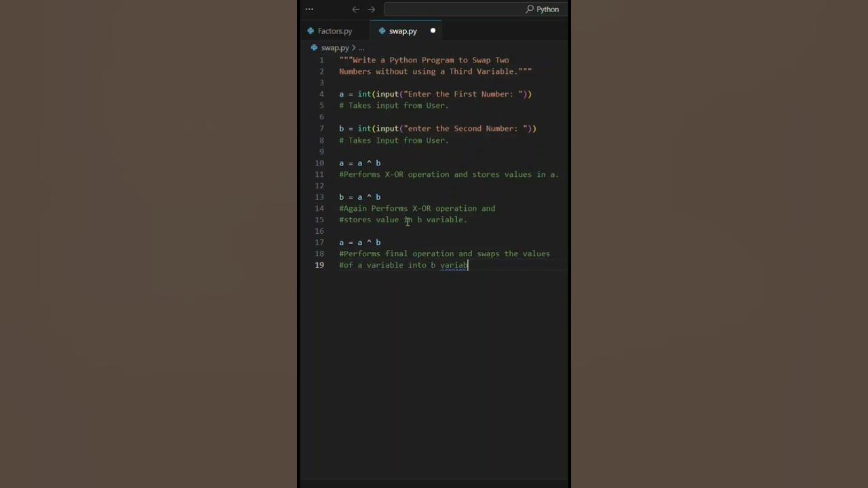The height and width of the screenshot is (488, 868).
Task: Open the three-dot application menu
Action: click(x=309, y=9)
